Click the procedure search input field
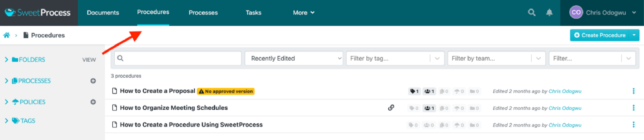This screenshot has height=140, width=644. coord(178,58)
